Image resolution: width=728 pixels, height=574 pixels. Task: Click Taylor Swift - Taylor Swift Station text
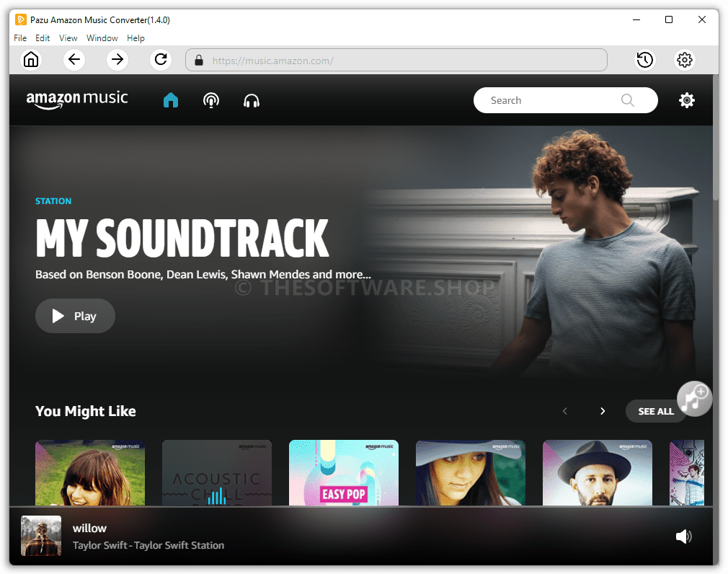click(x=148, y=545)
